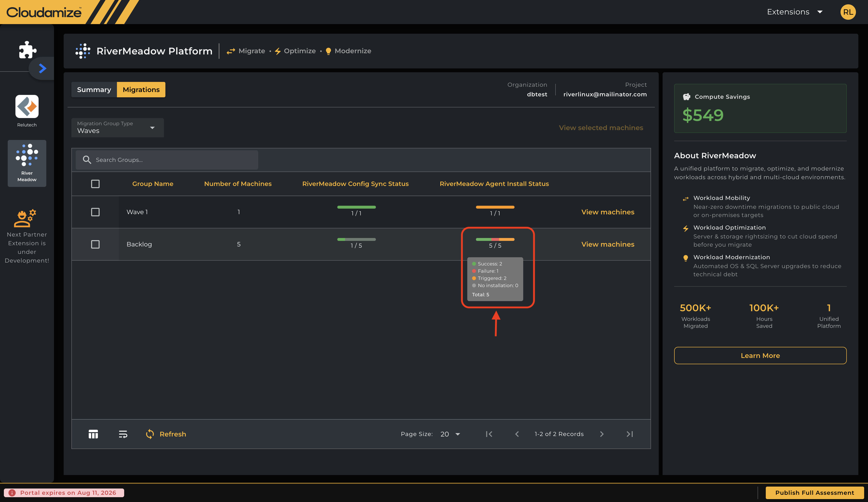Check the Wave 1 row checkbox
868x502 pixels.
click(x=95, y=212)
